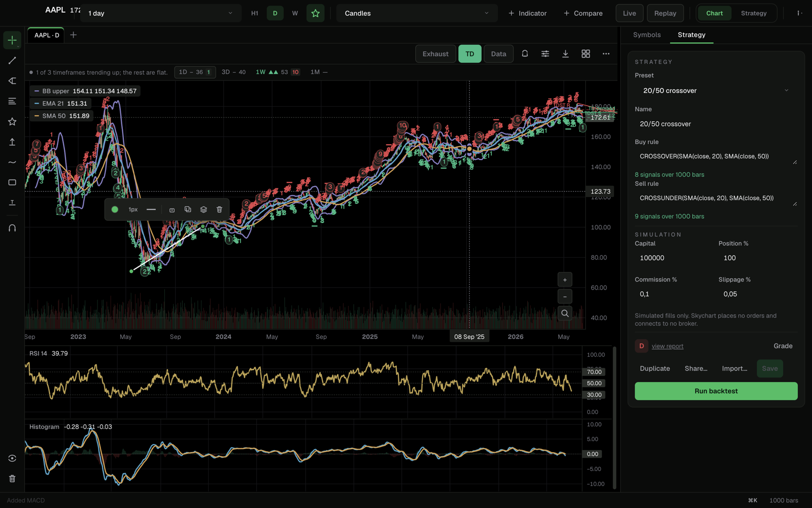Zoom in with the plus chart button
Viewport: 812px width, 508px height.
(x=565, y=280)
